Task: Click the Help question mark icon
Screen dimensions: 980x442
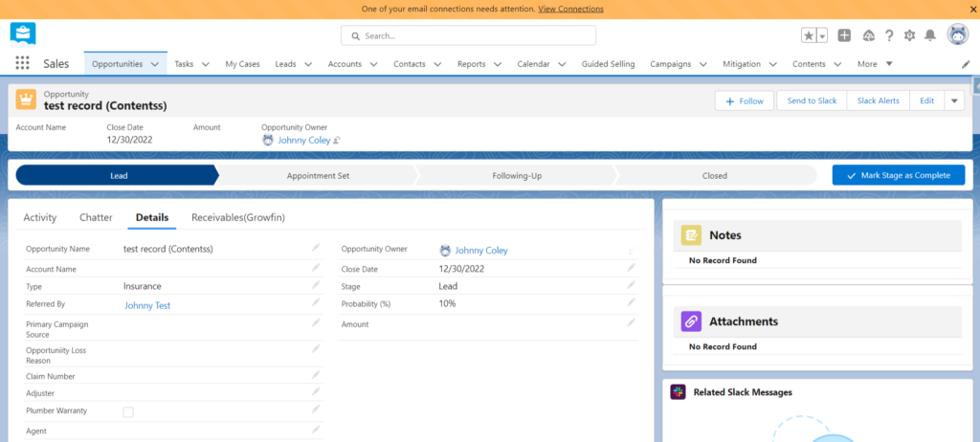Action: click(x=889, y=35)
